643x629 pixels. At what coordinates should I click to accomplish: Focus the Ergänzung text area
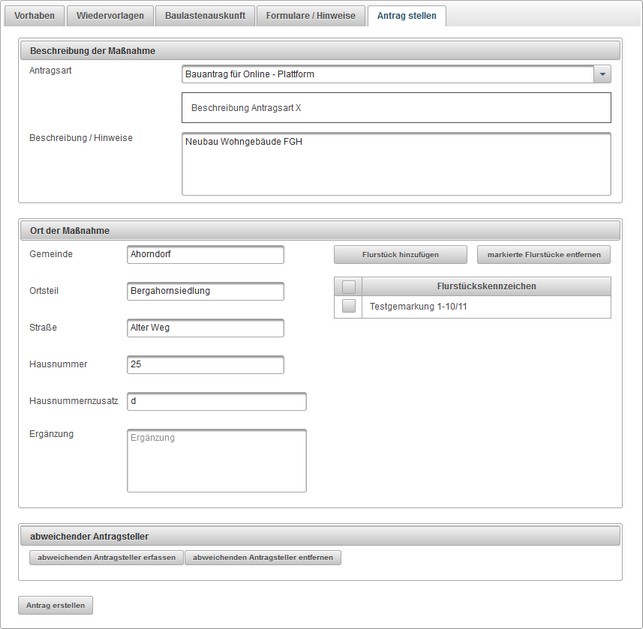tap(216, 460)
